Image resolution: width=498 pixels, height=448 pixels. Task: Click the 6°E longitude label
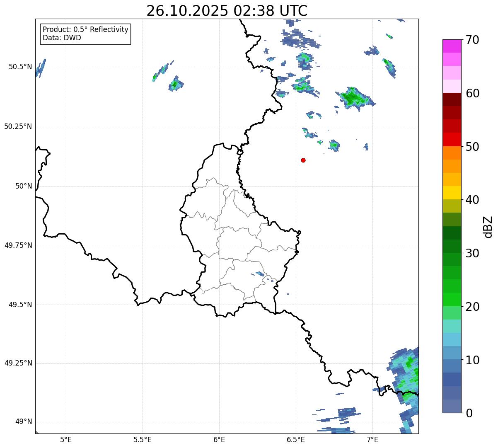pyautogui.click(x=219, y=439)
